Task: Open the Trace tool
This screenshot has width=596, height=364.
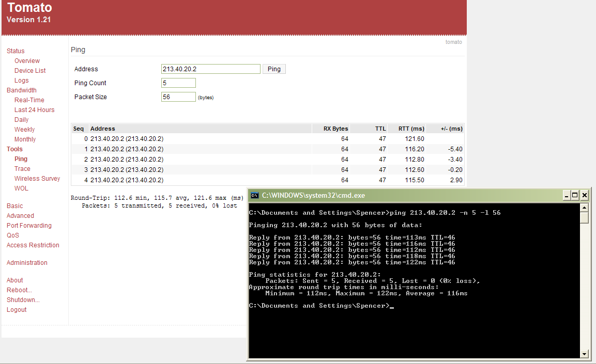Action: point(22,169)
